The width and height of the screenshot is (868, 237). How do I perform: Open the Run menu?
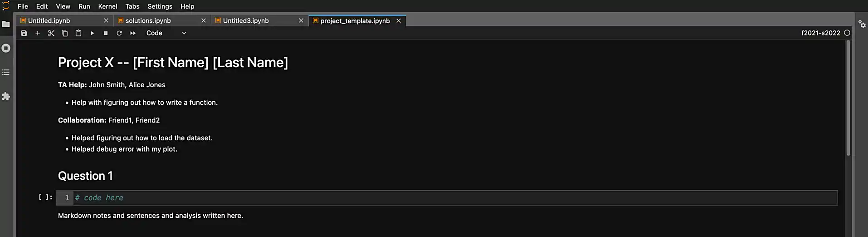84,6
